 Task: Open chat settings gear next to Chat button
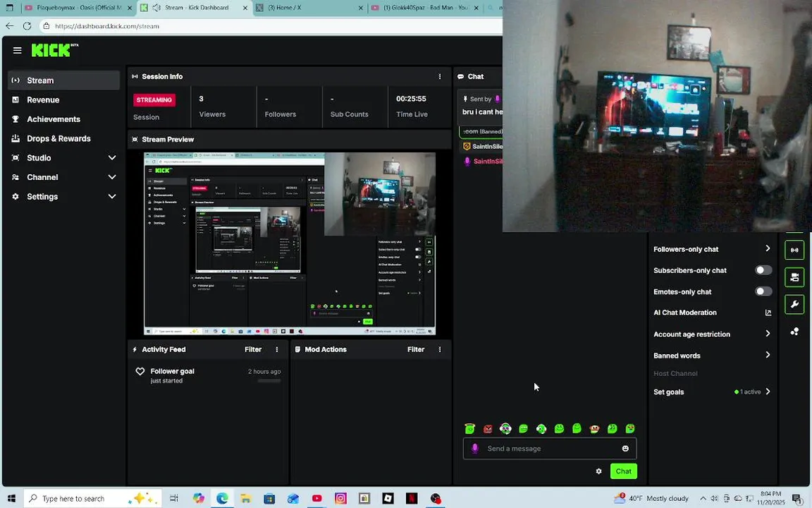(598, 471)
